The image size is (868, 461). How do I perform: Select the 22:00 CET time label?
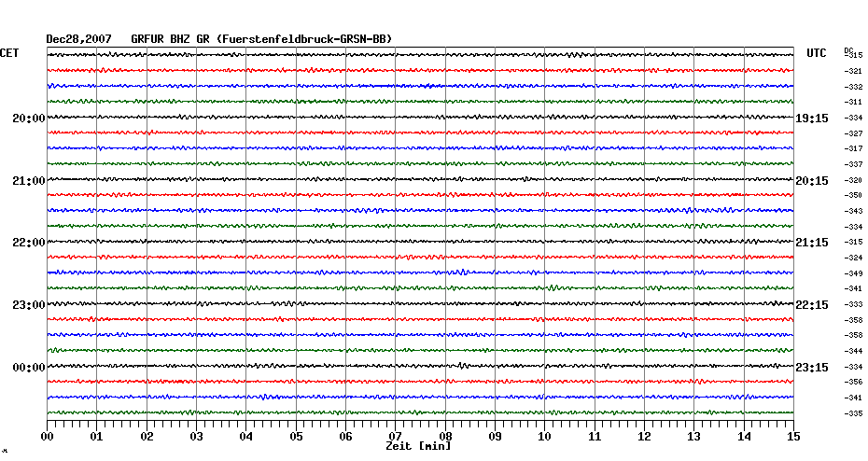tap(29, 243)
